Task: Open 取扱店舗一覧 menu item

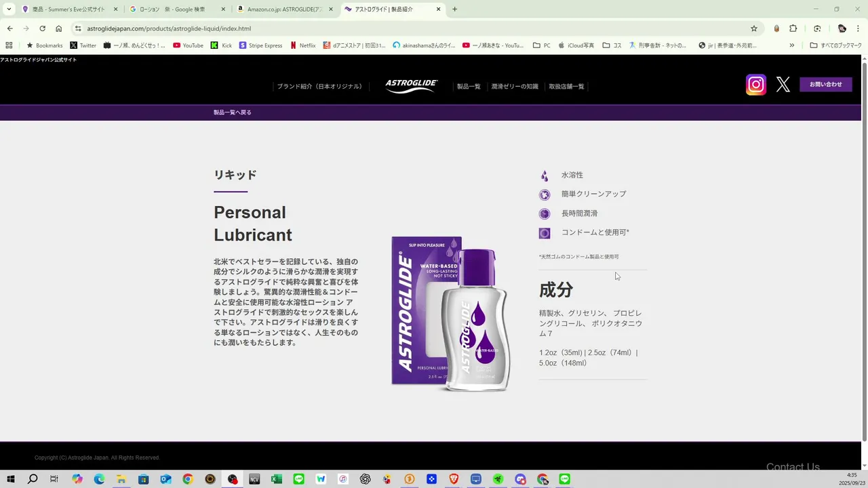Action: pos(566,87)
